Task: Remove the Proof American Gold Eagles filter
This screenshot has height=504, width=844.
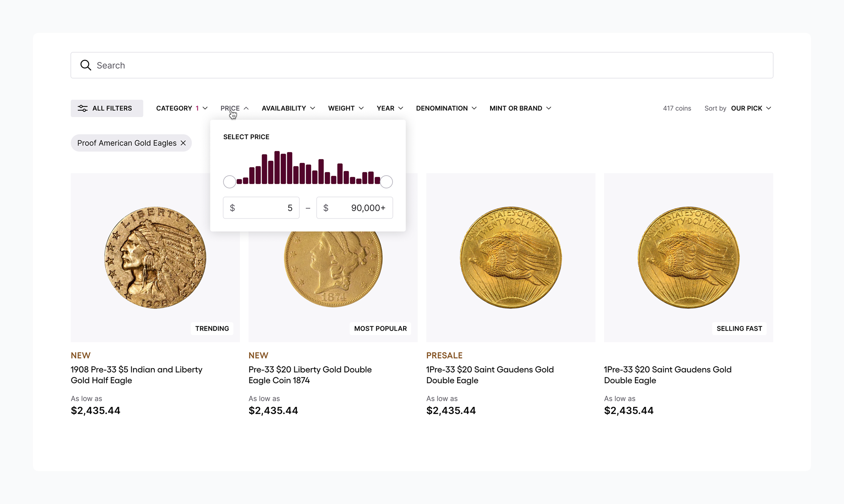Action: click(183, 143)
